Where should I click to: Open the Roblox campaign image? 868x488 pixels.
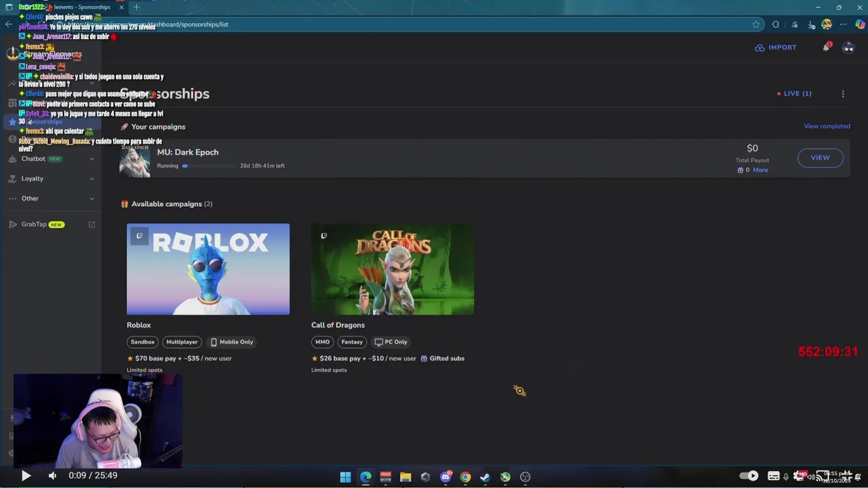(208, 269)
